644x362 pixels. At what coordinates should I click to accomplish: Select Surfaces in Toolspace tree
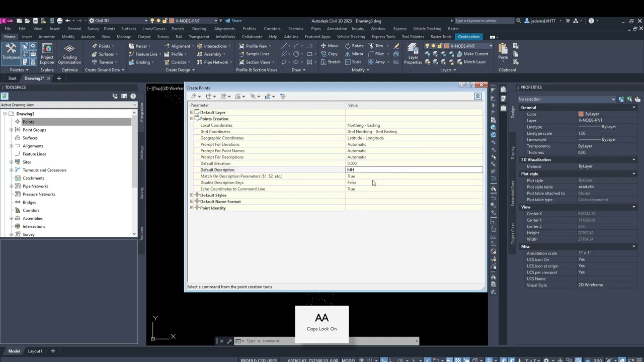point(30,138)
